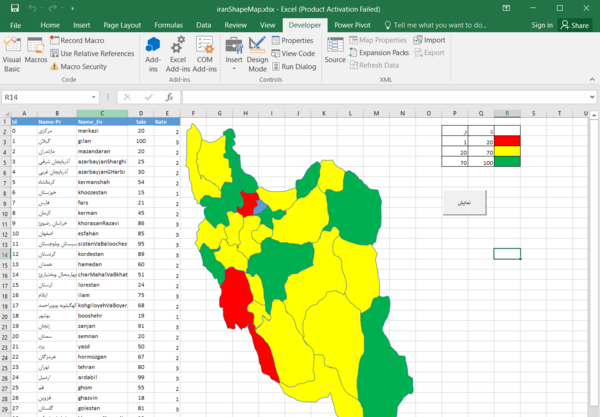
Task: Open the File tab
Action: (15, 25)
